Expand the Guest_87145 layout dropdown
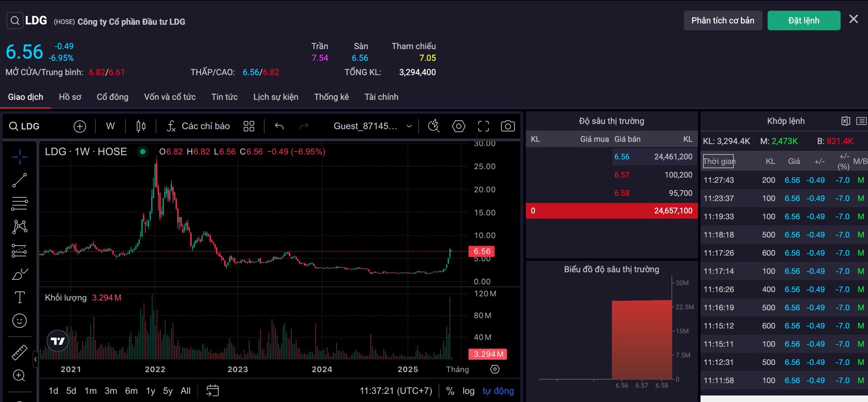 [373, 126]
